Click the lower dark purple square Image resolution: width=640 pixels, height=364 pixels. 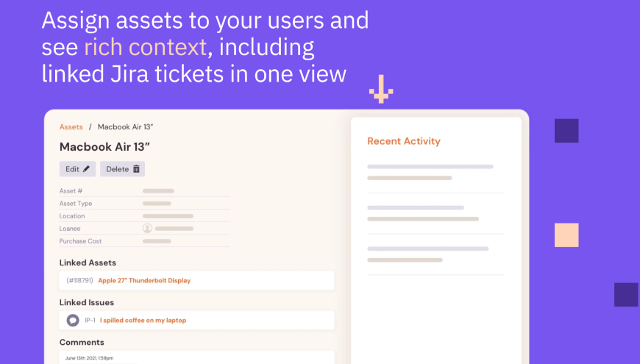point(626,294)
